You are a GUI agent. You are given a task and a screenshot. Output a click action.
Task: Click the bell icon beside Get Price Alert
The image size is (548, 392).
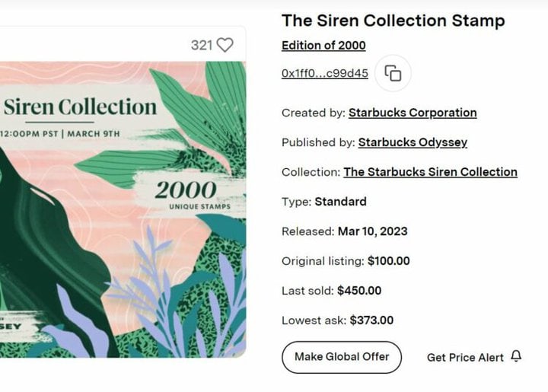click(x=517, y=356)
